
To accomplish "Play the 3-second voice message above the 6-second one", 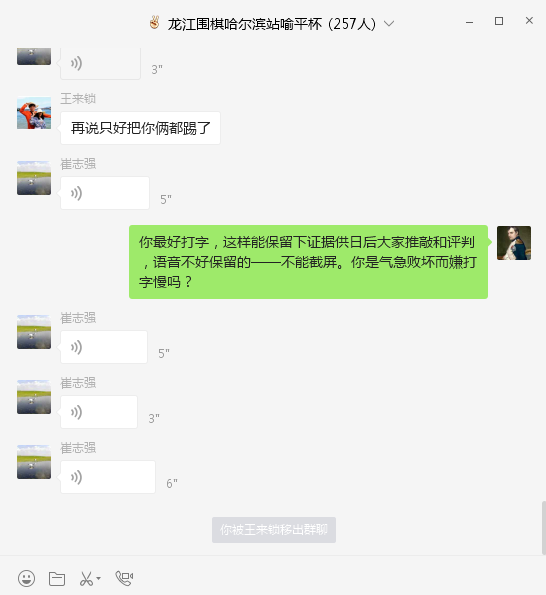I will [x=99, y=412].
